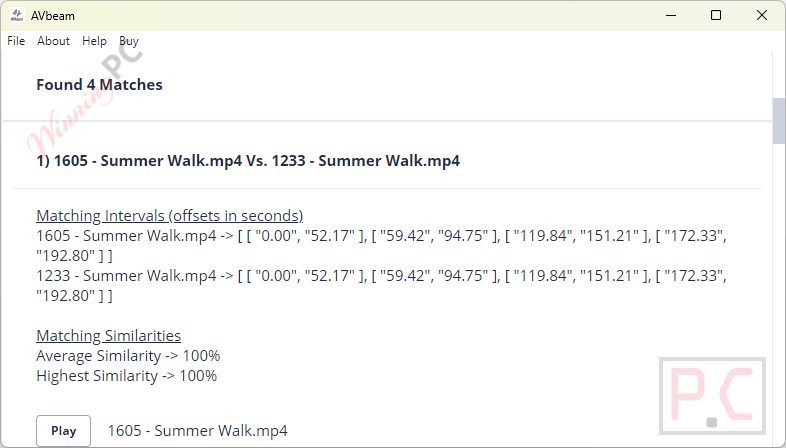
Task: Click the Highest Similarity 100% line
Action: click(126, 376)
